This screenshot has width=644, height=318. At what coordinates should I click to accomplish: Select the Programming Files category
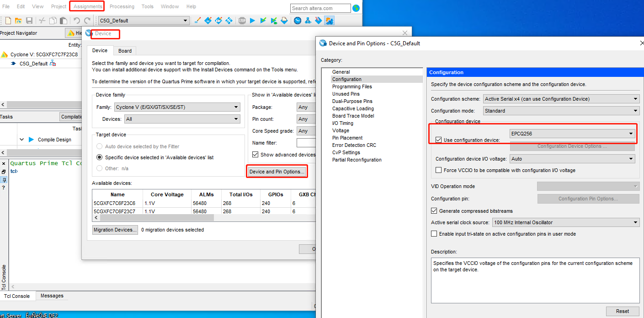point(352,86)
